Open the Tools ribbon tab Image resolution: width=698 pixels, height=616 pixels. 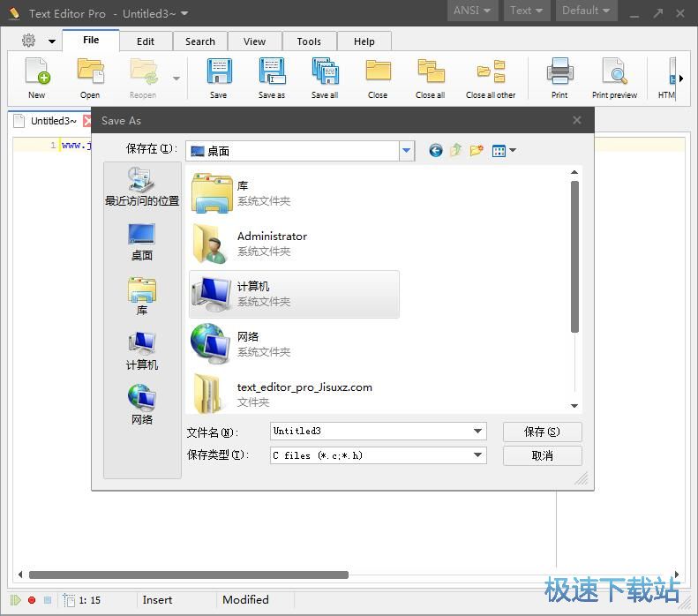pyautogui.click(x=309, y=41)
